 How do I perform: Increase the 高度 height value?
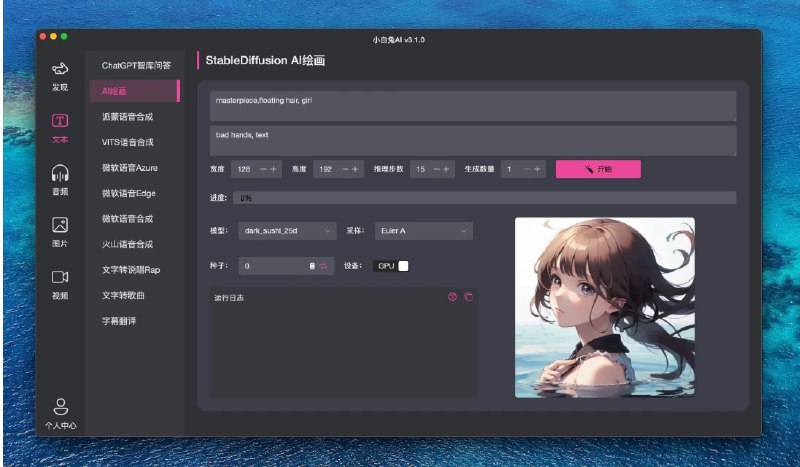coord(355,169)
